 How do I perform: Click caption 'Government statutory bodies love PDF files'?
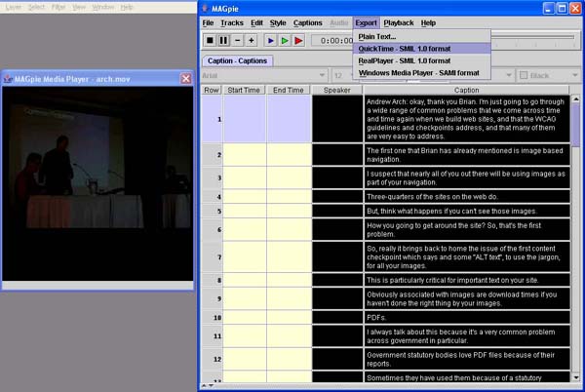pyautogui.click(x=466, y=359)
